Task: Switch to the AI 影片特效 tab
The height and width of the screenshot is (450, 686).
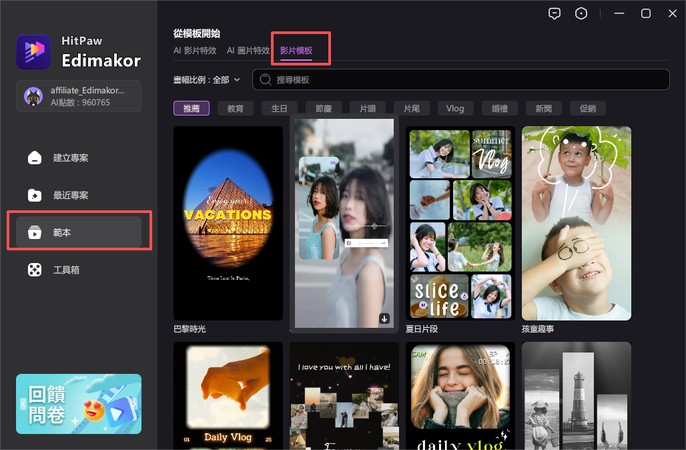Action: click(196, 50)
